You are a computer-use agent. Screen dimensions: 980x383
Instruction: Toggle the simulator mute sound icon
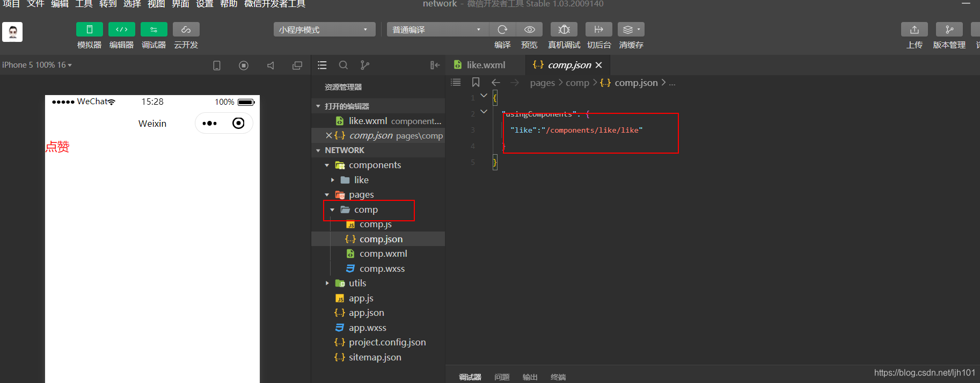click(270, 66)
